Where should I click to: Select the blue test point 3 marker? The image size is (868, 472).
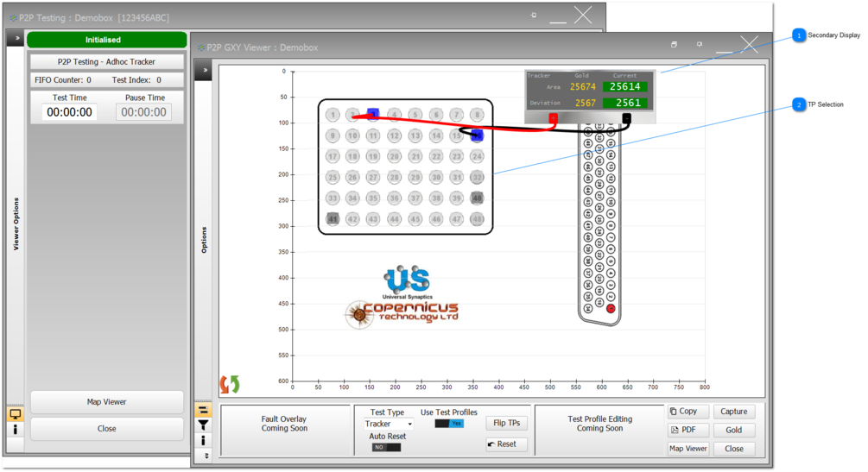[x=373, y=114]
